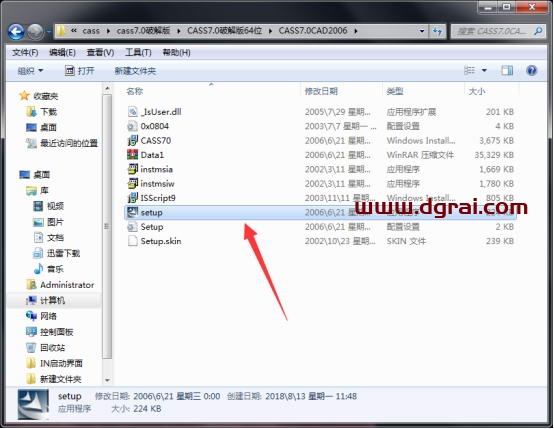Expand the arrow after cass breadcrumb
Image resolution: width=554 pixels, height=429 pixels.
click(108, 31)
